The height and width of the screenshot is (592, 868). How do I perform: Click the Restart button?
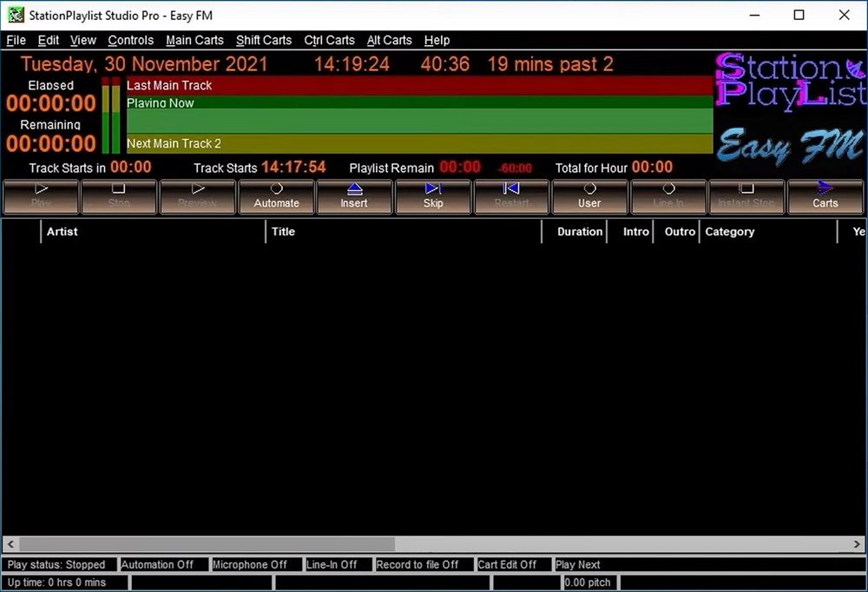[511, 196]
